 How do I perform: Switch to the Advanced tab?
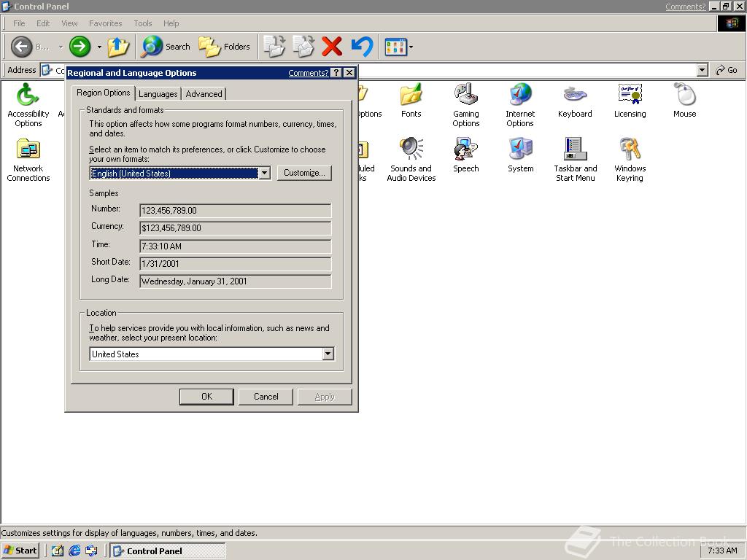tap(204, 94)
